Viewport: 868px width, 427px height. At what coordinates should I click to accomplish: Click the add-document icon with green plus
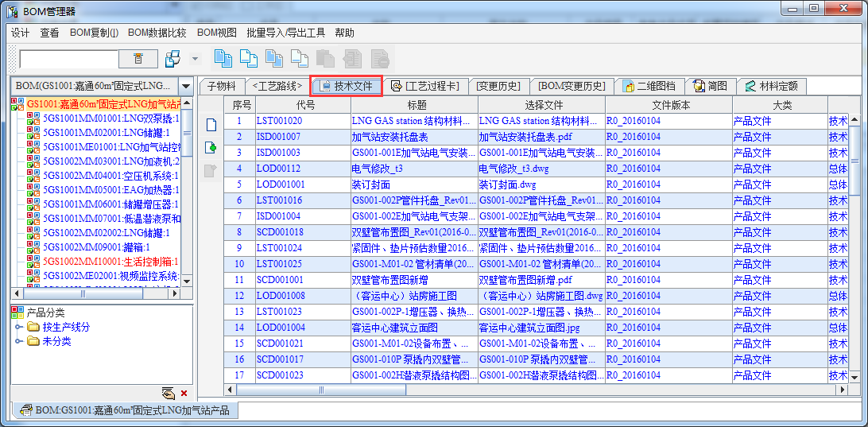pyautogui.click(x=211, y=147)
